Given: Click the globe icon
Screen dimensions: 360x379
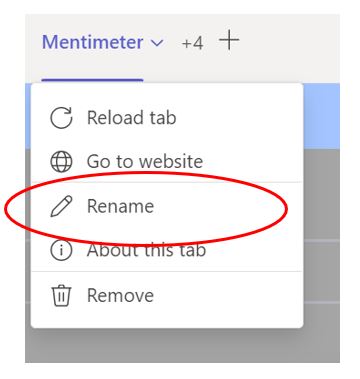Looking at the screenshot, I should coord(61,162).
